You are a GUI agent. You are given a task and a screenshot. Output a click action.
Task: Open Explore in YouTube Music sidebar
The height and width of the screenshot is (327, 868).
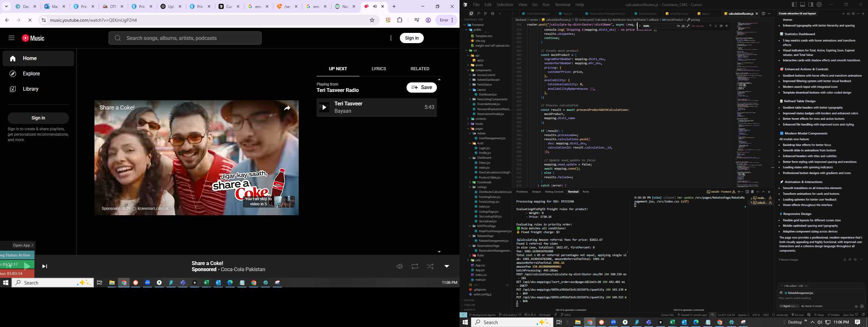tap(38, 73)
